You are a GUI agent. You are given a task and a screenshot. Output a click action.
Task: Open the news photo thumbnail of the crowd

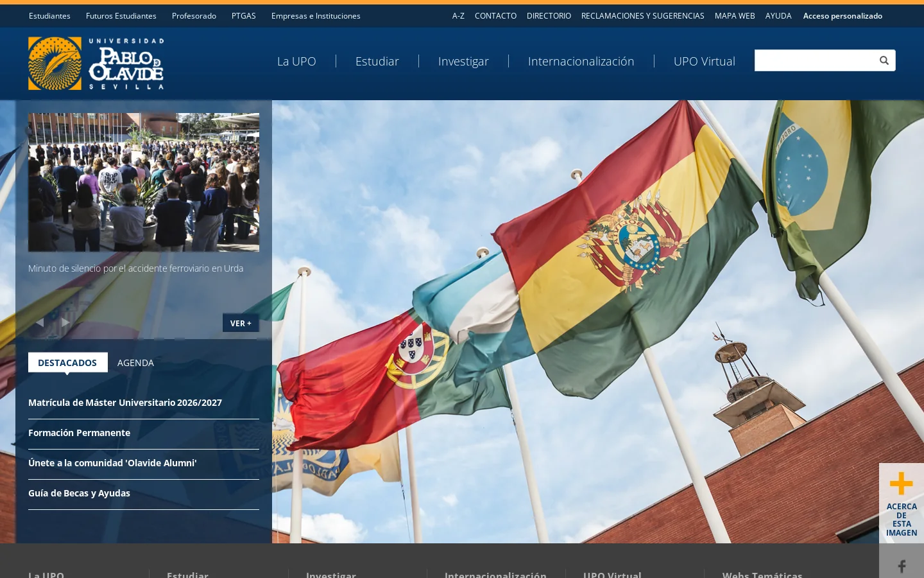coord(144,182)
